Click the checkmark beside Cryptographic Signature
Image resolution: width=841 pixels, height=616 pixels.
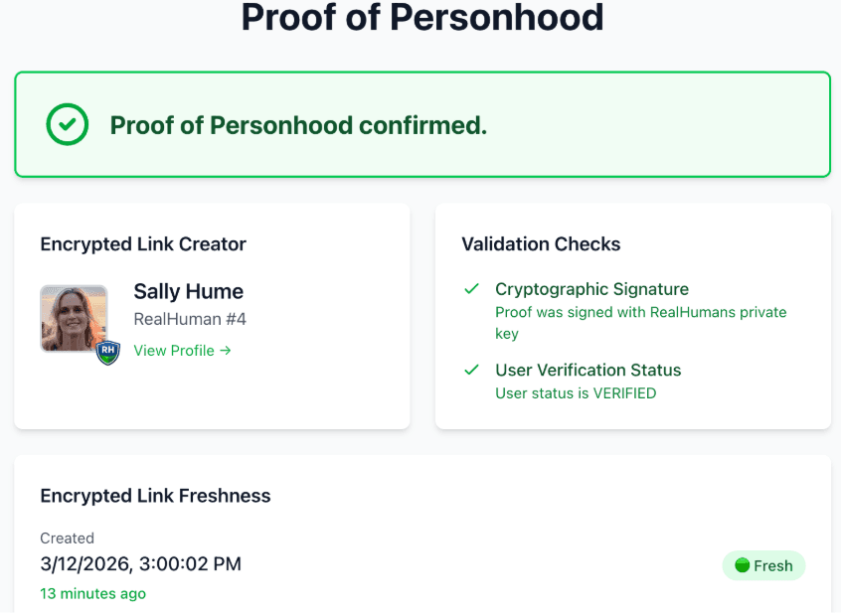[x=471, y=288]
